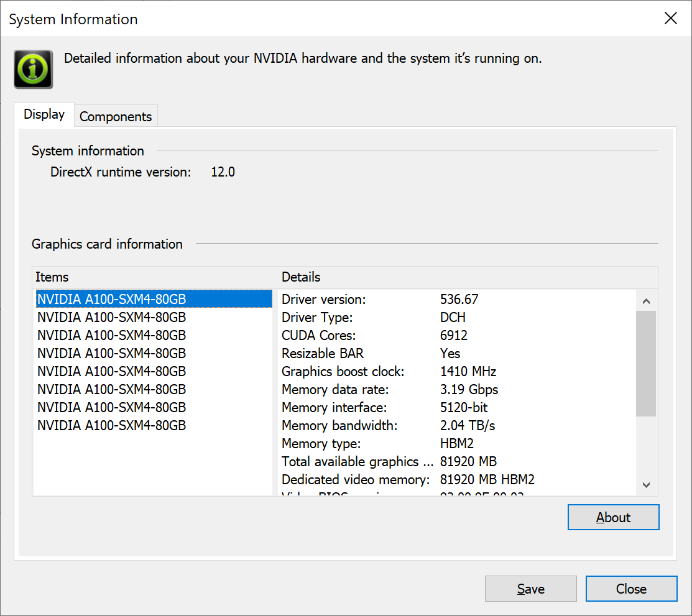Switch to the Components tab

116,116
